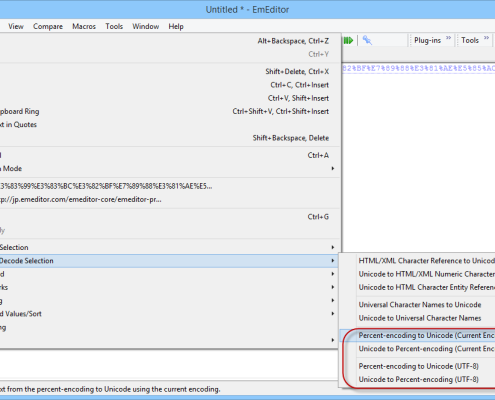Open the Tools menu in menu bar
Viewport: 495px width, 400px height.
coord(114,26)
